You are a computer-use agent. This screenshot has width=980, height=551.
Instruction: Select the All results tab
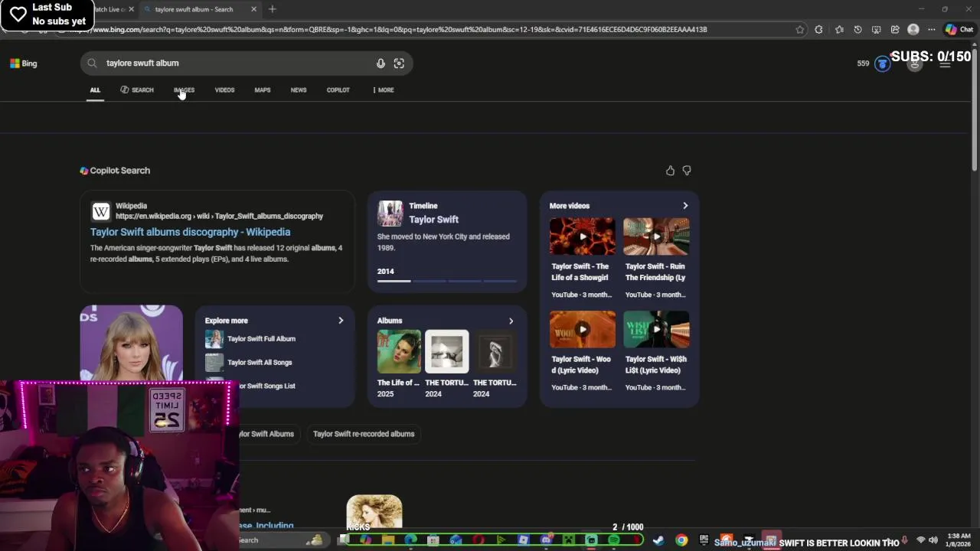pyautogui.click(x=95, y=90)
